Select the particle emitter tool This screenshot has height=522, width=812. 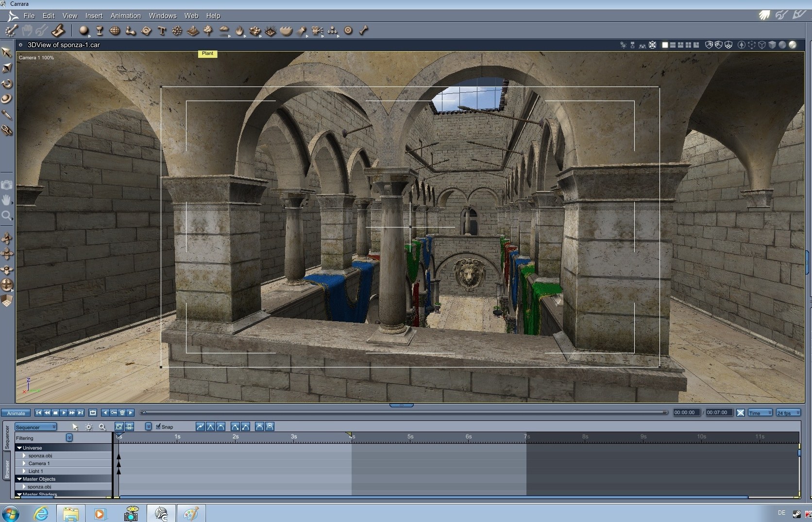[177, 31]
